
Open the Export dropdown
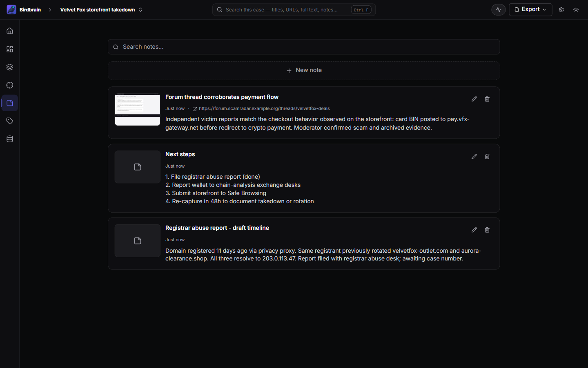tap(530, 9)
